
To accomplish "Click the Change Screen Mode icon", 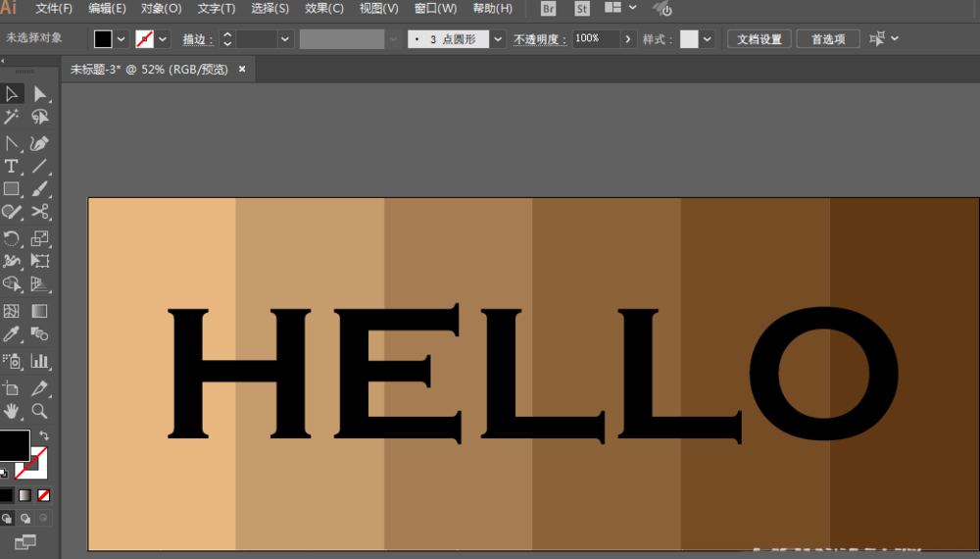I will tap(25, 541).
